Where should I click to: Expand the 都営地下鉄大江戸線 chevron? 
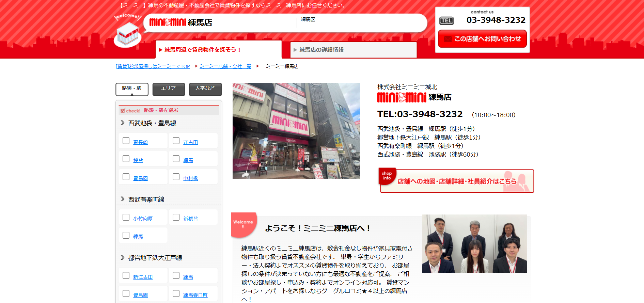point(123,257)
